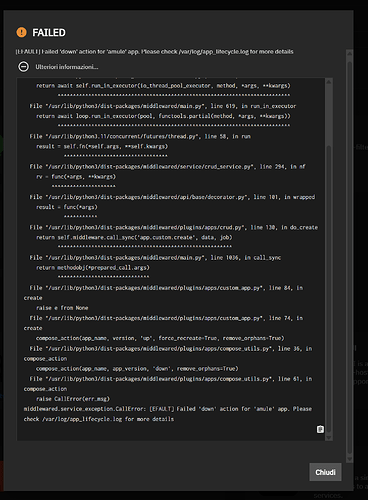Click the traceback scrollbar up arrow
The height and width of the screenshot is (500, 368).
[x=329, y=82]
